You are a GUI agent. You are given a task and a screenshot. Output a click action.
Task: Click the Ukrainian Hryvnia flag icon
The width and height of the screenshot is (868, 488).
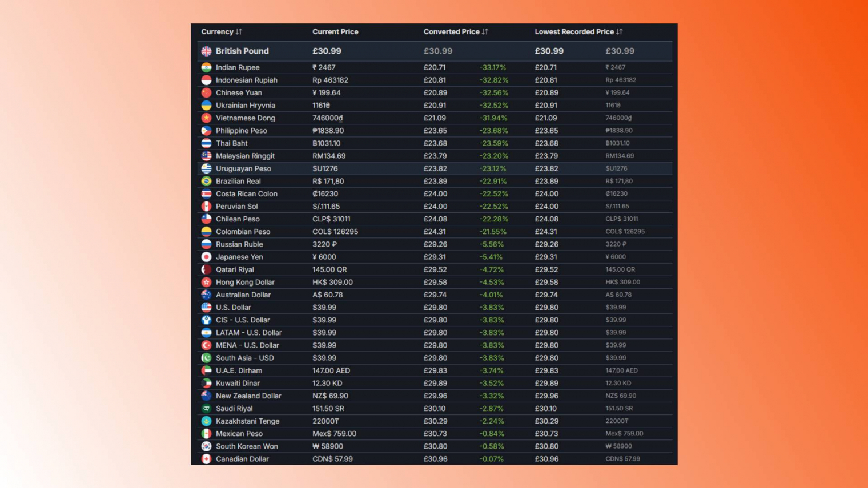click(206, 106)
